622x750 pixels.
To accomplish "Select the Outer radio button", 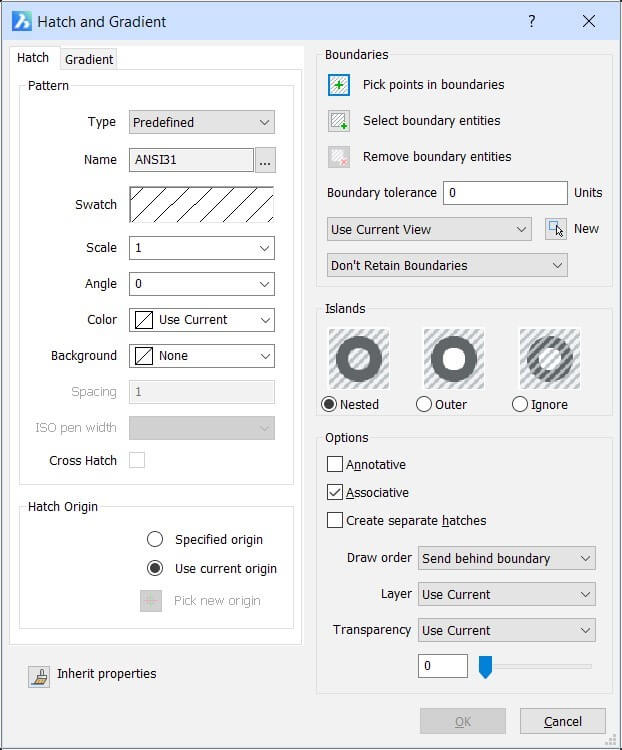I will coord(424,404).
